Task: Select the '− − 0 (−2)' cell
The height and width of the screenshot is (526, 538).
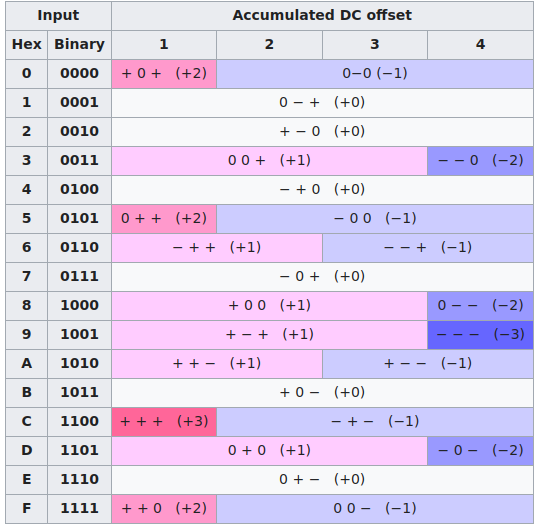Action: pos(480,161)
